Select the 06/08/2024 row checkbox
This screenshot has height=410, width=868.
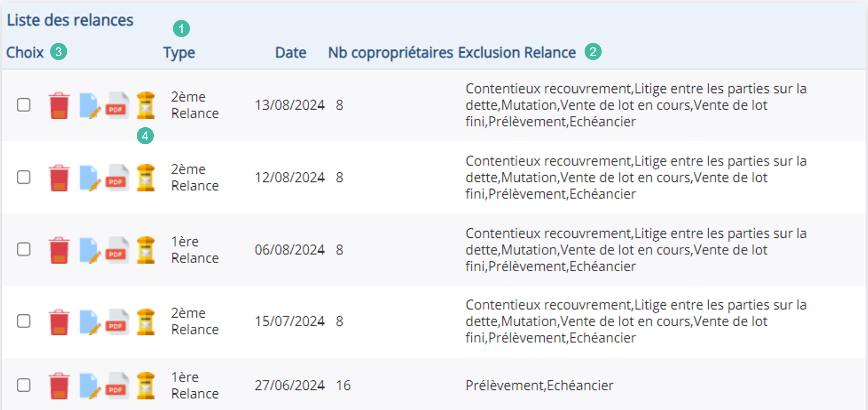24,249
